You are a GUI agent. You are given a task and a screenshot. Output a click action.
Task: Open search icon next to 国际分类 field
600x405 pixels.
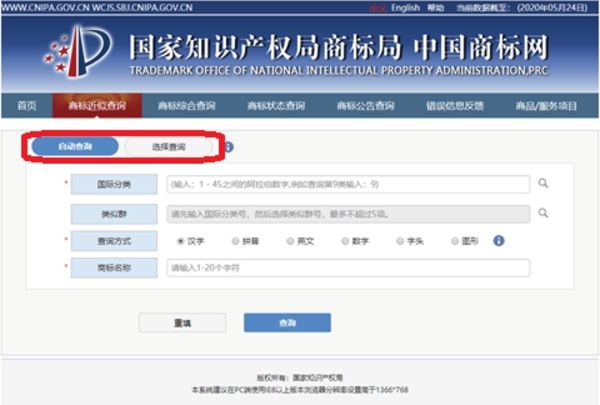pos(543,183)
